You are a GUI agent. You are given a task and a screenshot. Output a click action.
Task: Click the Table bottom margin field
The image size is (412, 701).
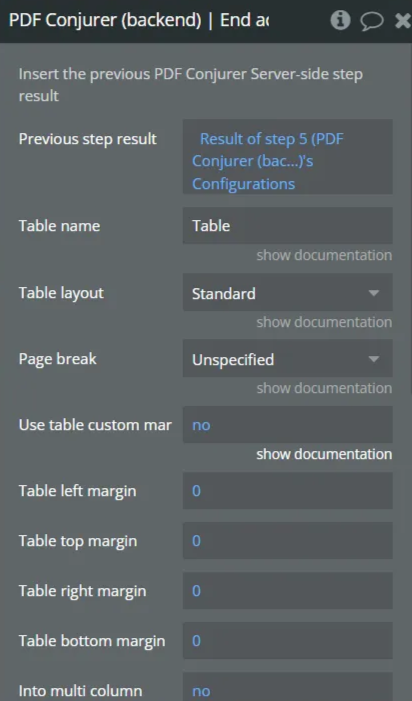click(288, 641)
